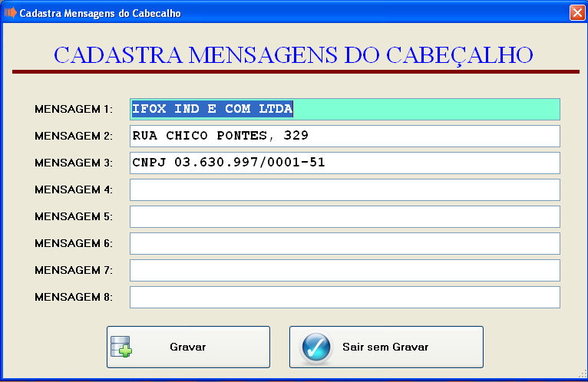This screenshot has width=588, height=382.
Task: Click the MENSAGEM 1: label
Action: (x=74, y=109)
